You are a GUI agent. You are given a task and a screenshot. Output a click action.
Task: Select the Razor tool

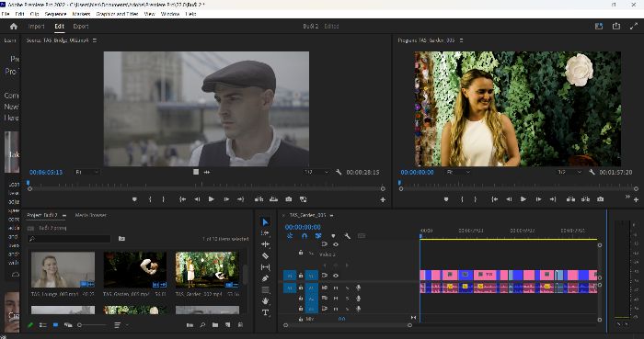[265, 255]
